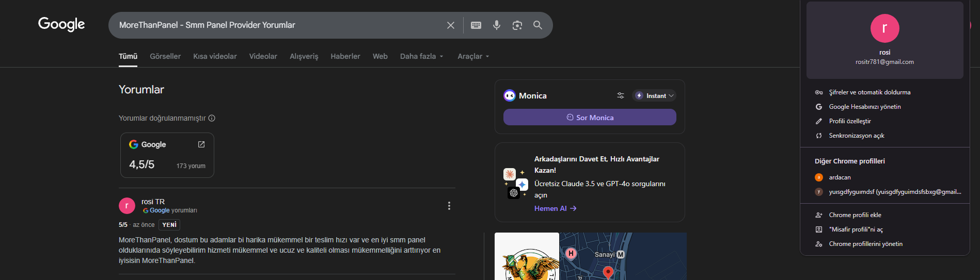Switch to ardacan Chrome profile
Image resolution: width=980 pixels, height=280 pixels.
click(885, 177)
